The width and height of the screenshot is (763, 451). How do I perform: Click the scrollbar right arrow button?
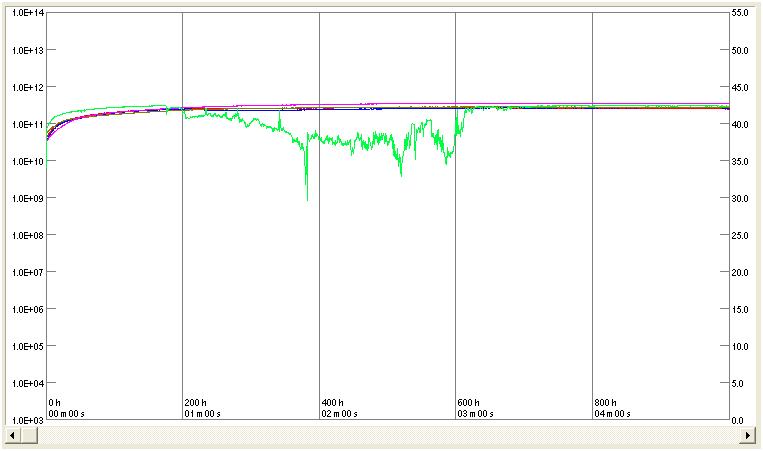point(747,435)
